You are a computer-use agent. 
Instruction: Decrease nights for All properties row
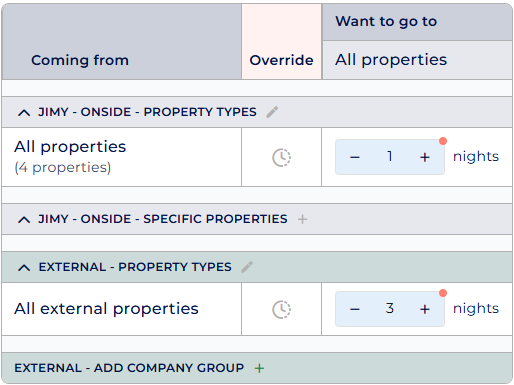click(355, 157)
